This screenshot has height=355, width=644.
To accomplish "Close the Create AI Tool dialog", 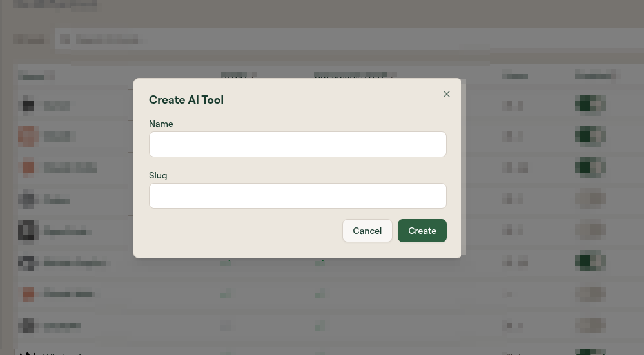I will click(447, 95).
